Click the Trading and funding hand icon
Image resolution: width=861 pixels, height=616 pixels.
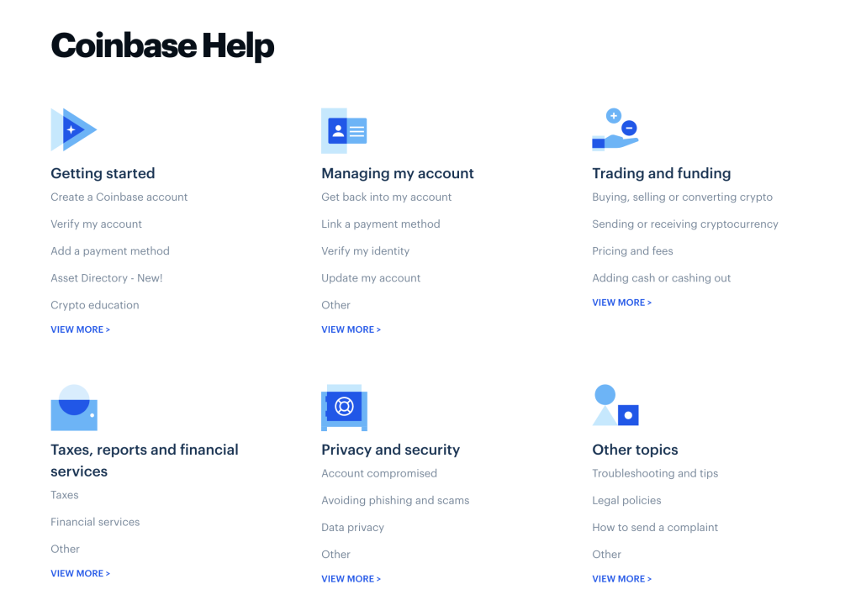[x=615, y=129]
